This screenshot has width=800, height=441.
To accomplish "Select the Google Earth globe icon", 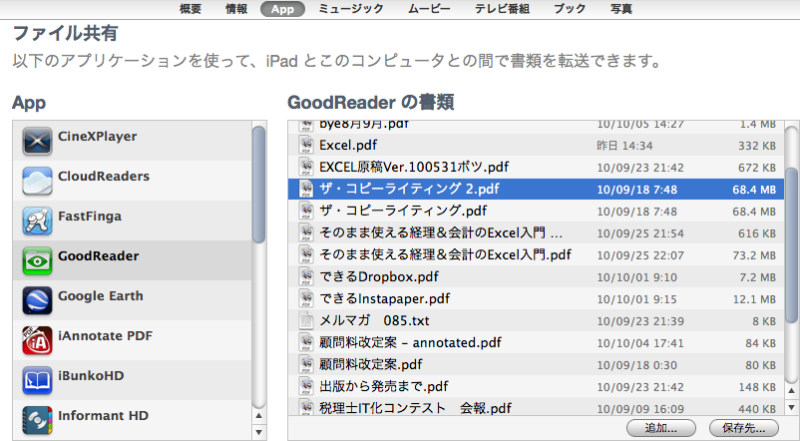I will coord(37,300).
